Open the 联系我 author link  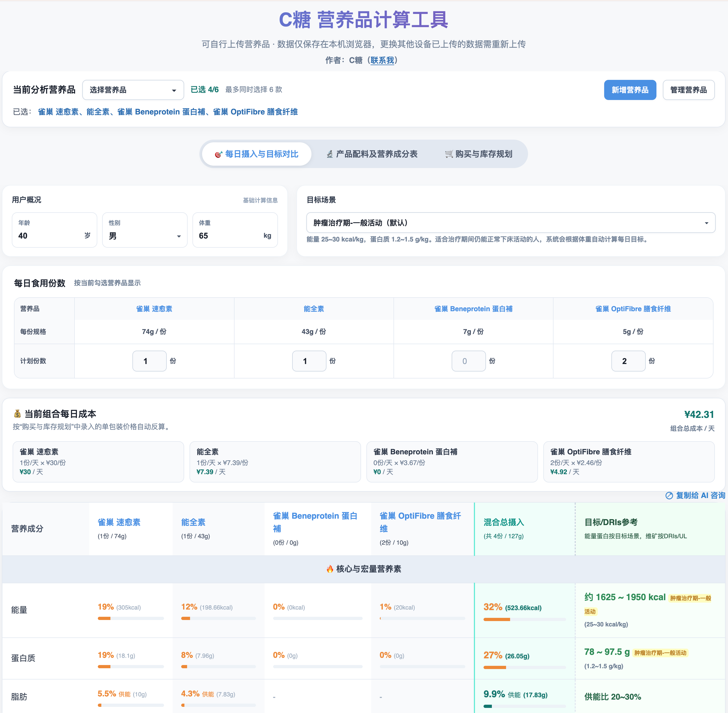pos(382,60)
